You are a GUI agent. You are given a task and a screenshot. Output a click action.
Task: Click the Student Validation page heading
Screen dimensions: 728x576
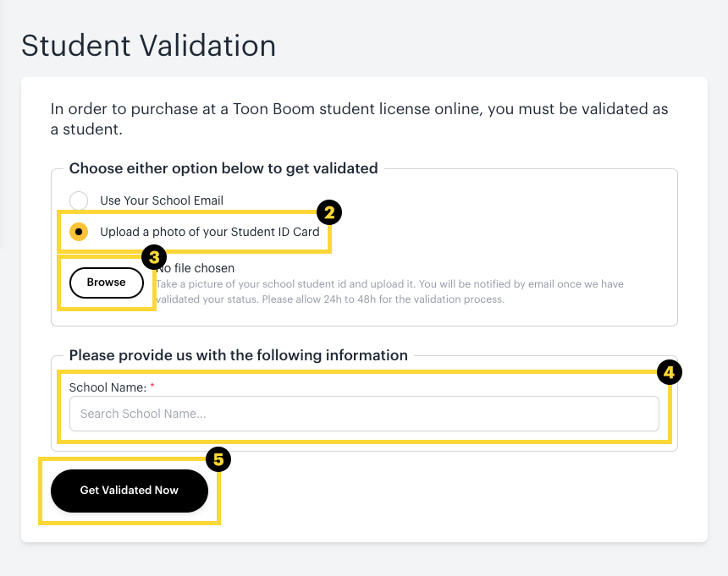tap(148, 46)
